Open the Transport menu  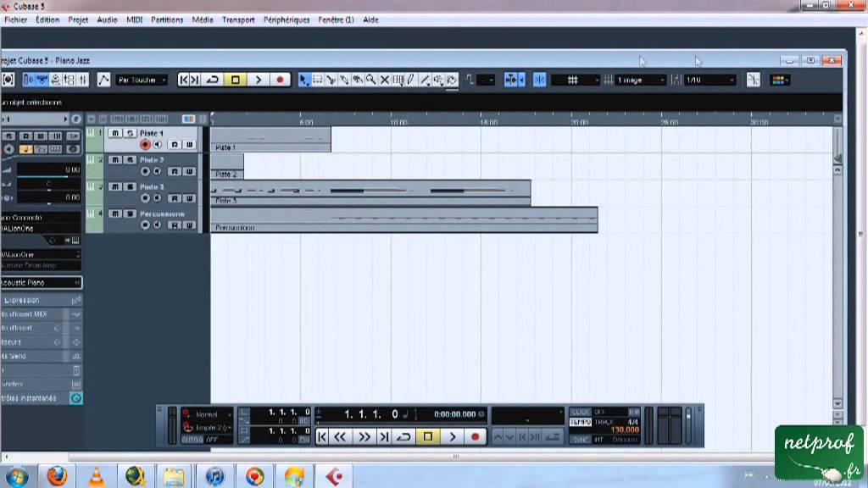(238, 20)
